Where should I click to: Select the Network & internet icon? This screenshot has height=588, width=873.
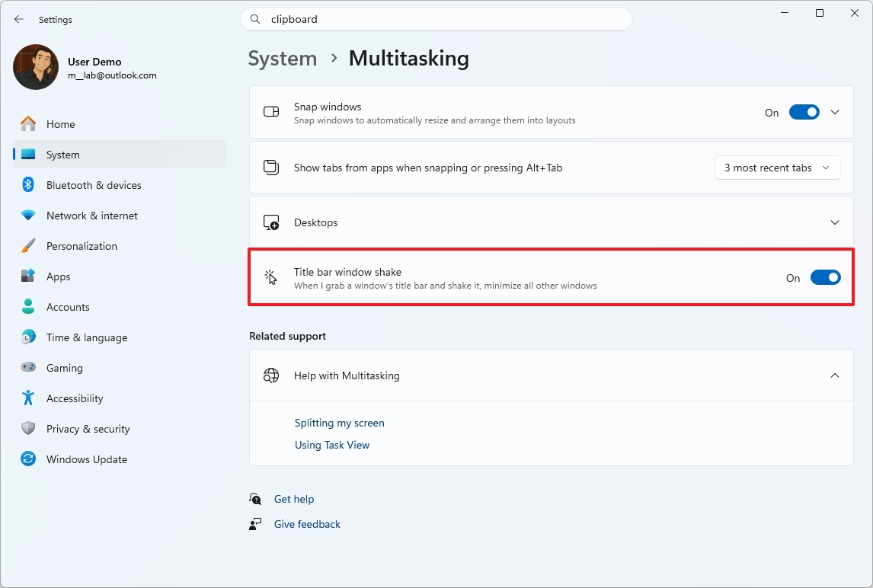[28, 216]
